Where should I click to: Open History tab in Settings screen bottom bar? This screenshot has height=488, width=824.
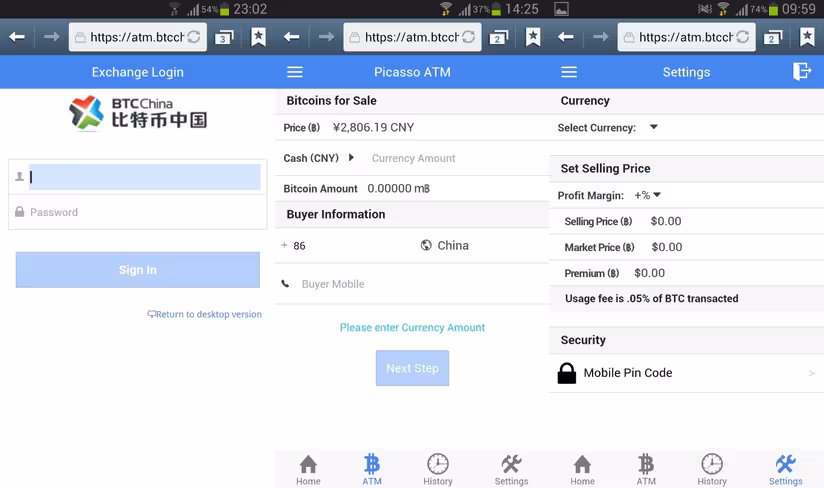(x=712, y=470)
